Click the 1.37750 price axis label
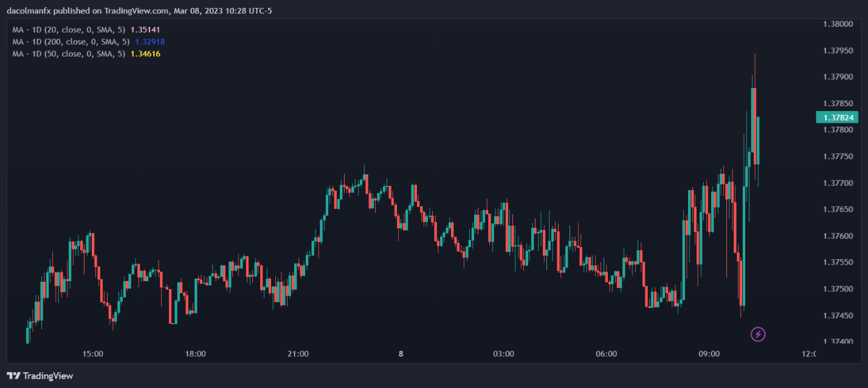This screenshot has height=388, width=868. (838, 156)
